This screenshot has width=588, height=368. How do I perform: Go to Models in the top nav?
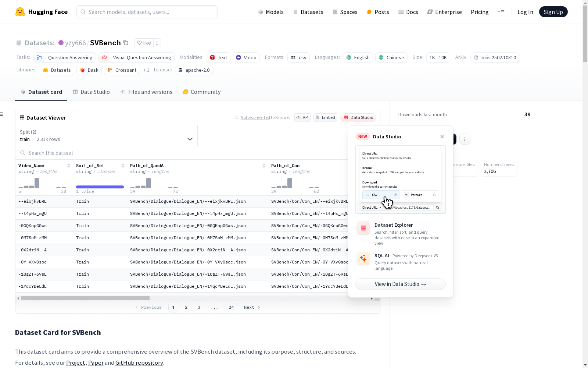coord(271,12)
